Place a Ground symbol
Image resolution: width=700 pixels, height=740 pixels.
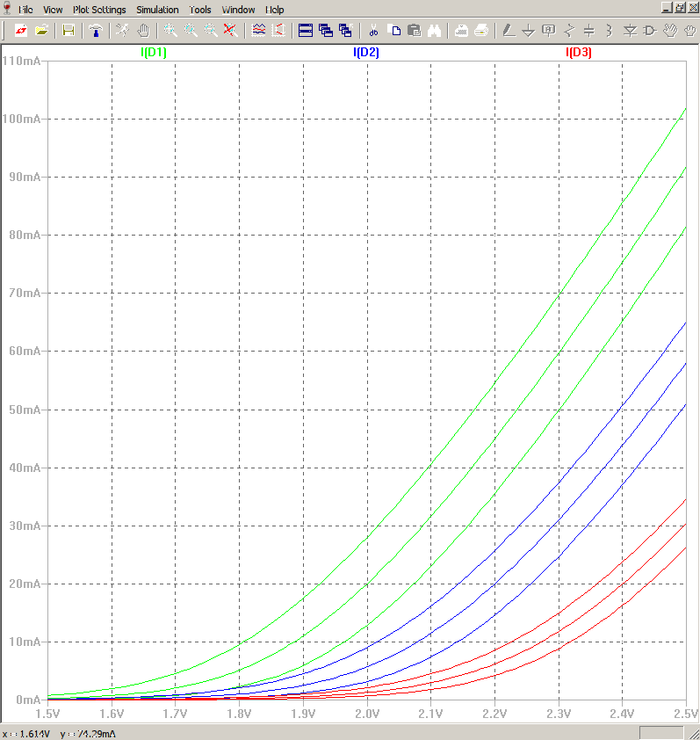click(529, 31)
